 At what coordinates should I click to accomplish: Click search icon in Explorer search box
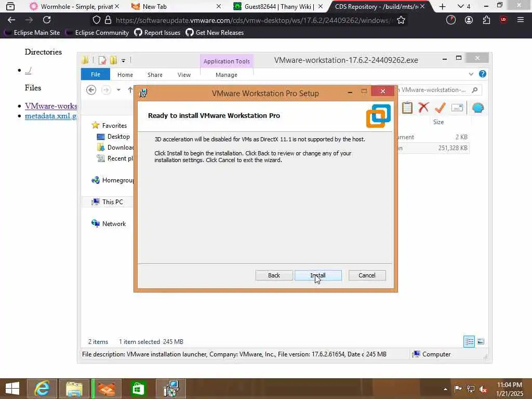475,90
